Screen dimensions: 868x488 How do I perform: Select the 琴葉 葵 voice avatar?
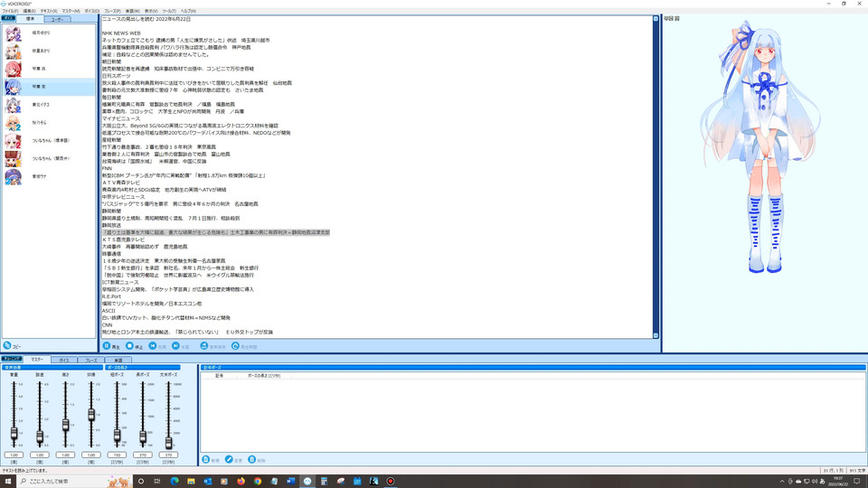pyautogui.click(x=14, y=87)
